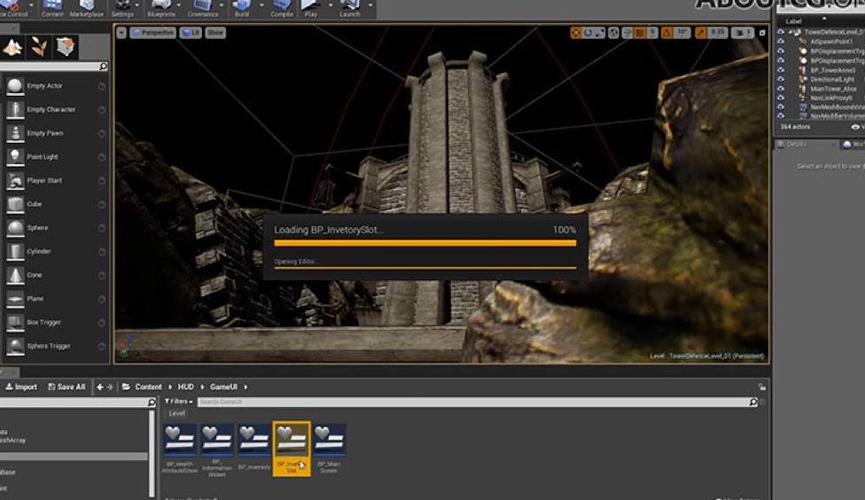The image size is (865, 500).
Task: Open the Content browser toolbar button
Action: point(52,8)
